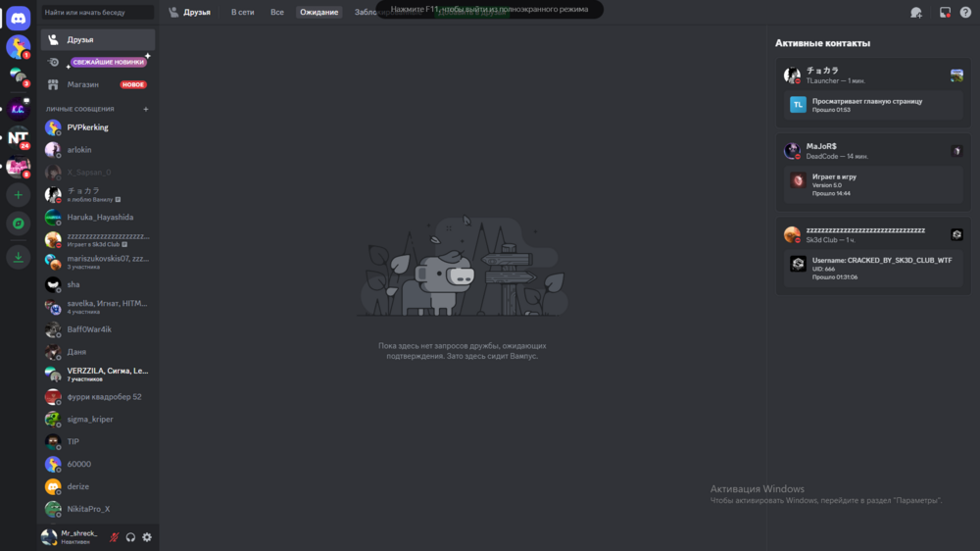Open Discord home direct messages icon
Screen dimensions: 980x551
(x=18, y=19)
